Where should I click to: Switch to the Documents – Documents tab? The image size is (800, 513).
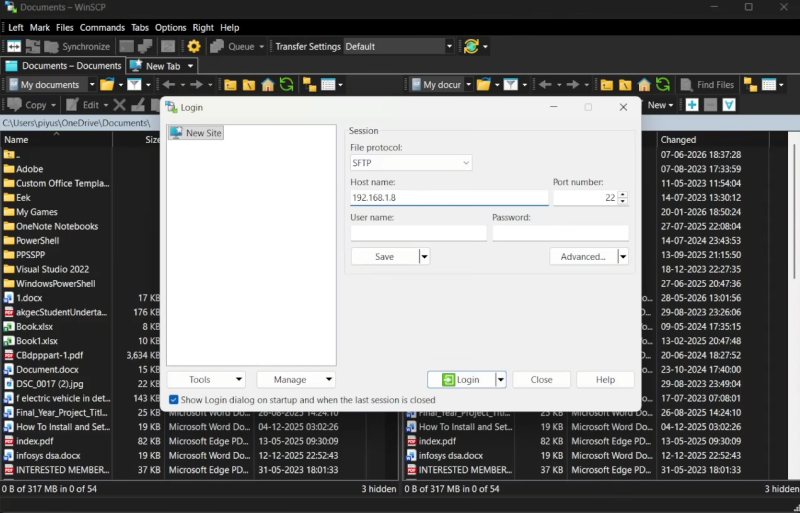click(63, 66)
